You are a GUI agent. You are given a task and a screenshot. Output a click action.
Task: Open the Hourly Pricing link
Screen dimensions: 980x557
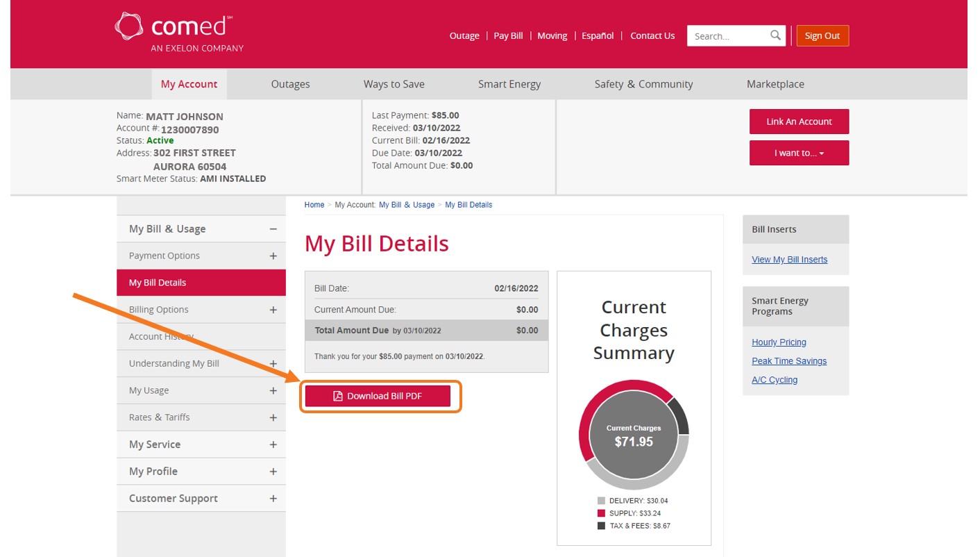coord(779,342)
